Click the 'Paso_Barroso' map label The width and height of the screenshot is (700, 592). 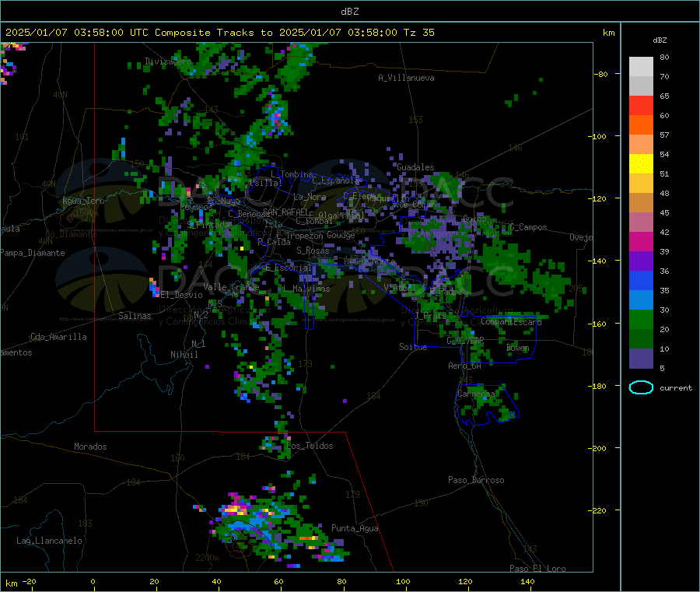(x=476, y=480)
